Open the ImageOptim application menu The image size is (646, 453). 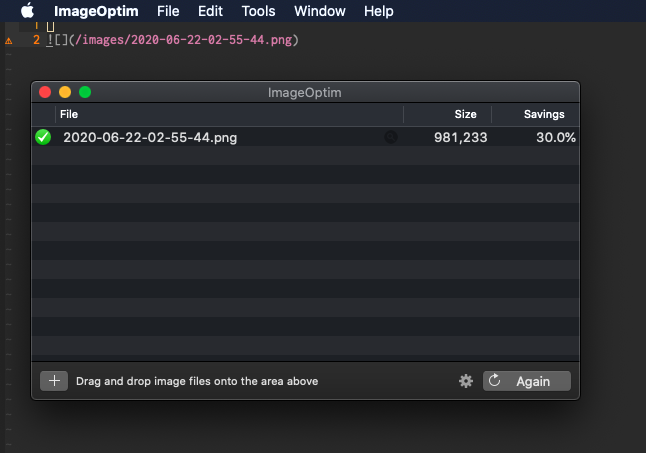click(x=96, y=12)
